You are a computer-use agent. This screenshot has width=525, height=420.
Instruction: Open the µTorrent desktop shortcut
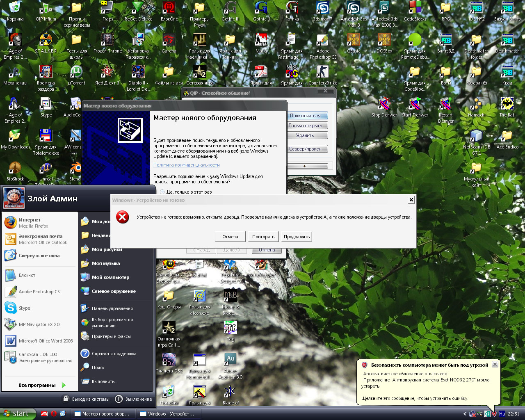(x=76, y=73)
